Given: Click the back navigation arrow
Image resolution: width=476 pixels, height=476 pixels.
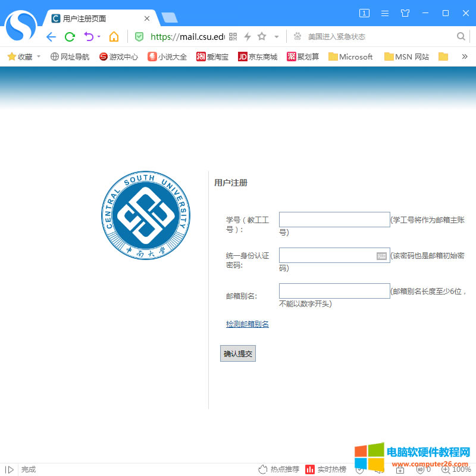Looking at the screenshot, I should [x=51, y=37].
